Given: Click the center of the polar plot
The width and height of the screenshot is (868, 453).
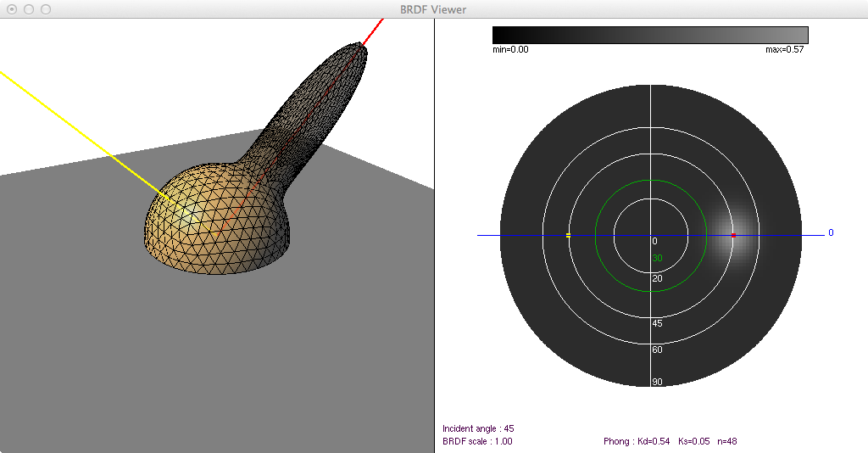Looking at the screenshot, I should (650, 235).
